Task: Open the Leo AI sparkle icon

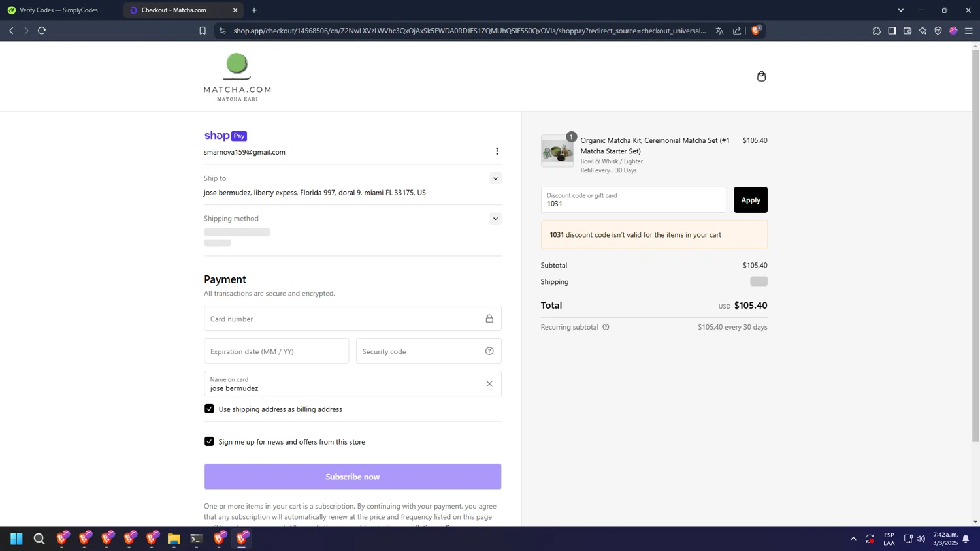Action: [x=923, y=31]
